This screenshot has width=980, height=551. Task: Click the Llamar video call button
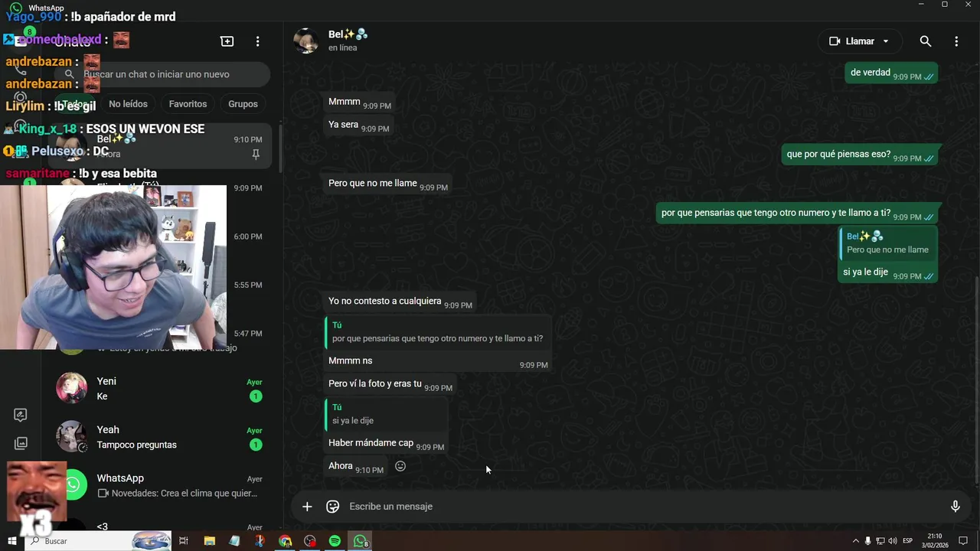point(851,41)
